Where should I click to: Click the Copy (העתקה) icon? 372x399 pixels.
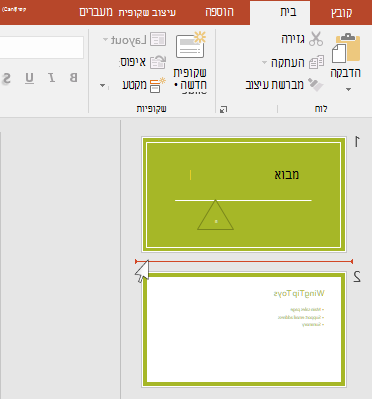[x=316, y=62]
